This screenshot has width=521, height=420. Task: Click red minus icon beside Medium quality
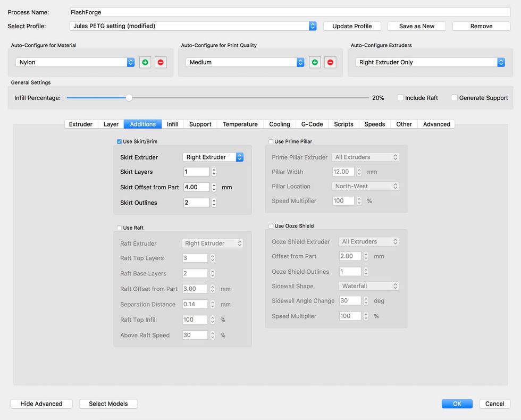pos(330,62)
